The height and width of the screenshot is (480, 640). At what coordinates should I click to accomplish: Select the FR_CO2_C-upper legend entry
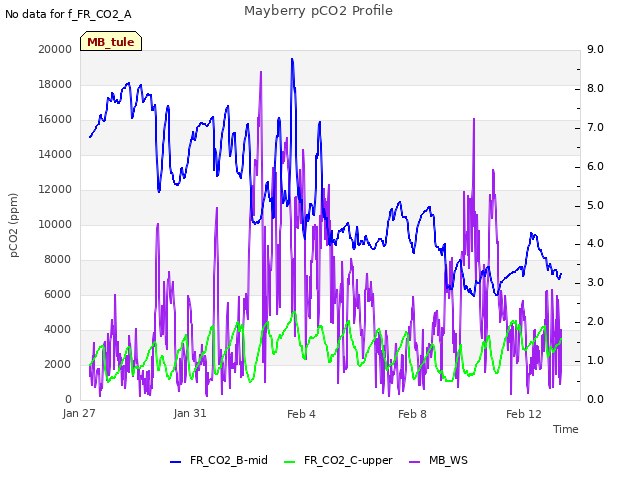point(338,460)
